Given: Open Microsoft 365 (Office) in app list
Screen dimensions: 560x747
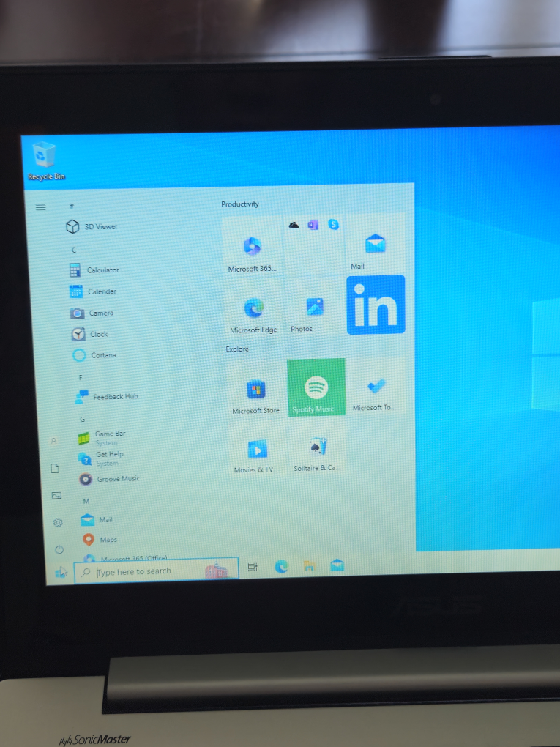Looking at the screenshot, I should click(125, 557).
